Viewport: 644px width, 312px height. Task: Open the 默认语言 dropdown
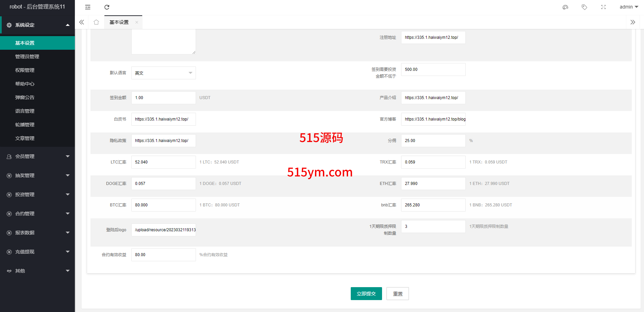click(163, 73)
